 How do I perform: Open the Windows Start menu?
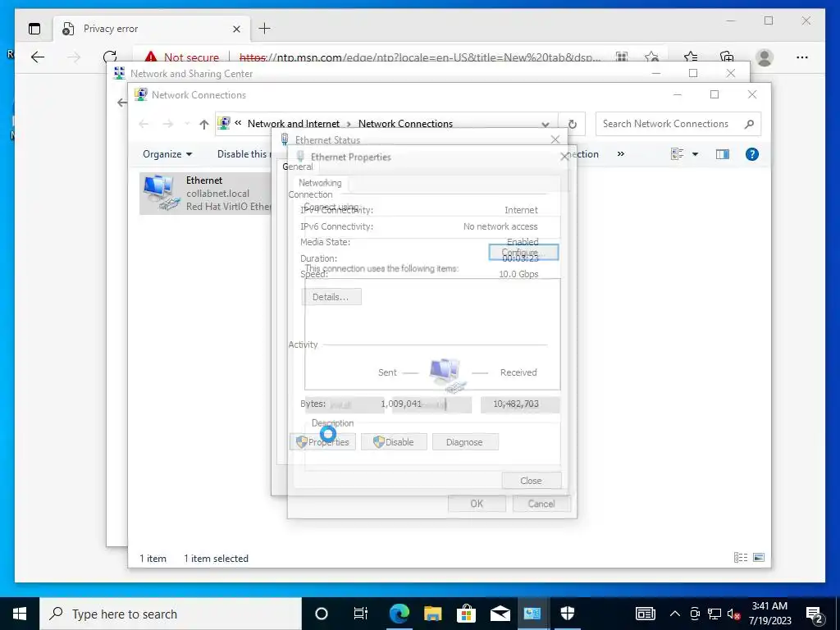click(x=20, y=614)
